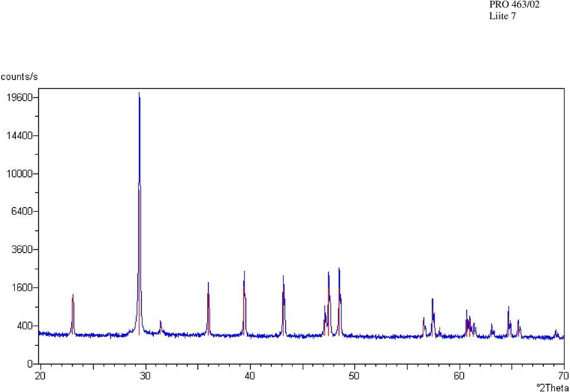Click the 6400 y-axis label

(x=22, y=211)
